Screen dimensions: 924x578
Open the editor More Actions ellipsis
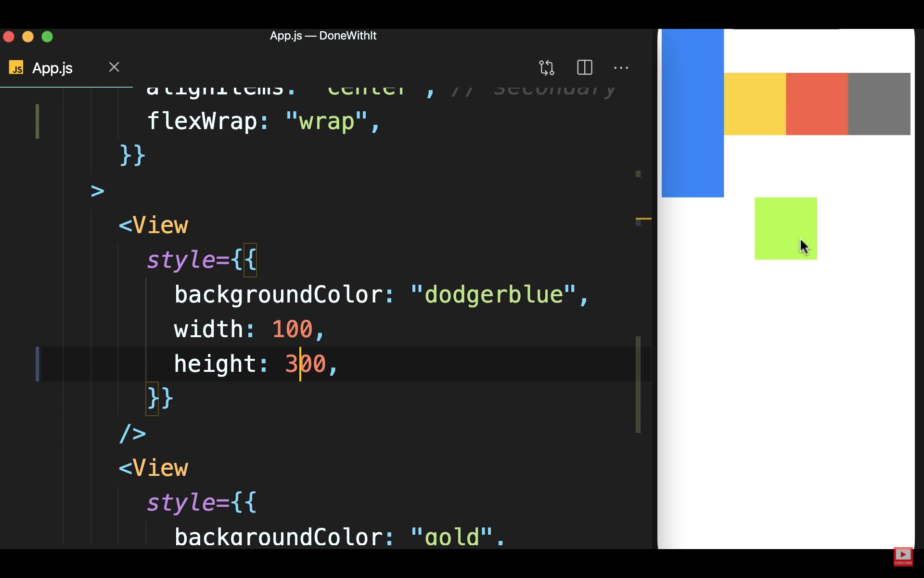pos(621,68)
